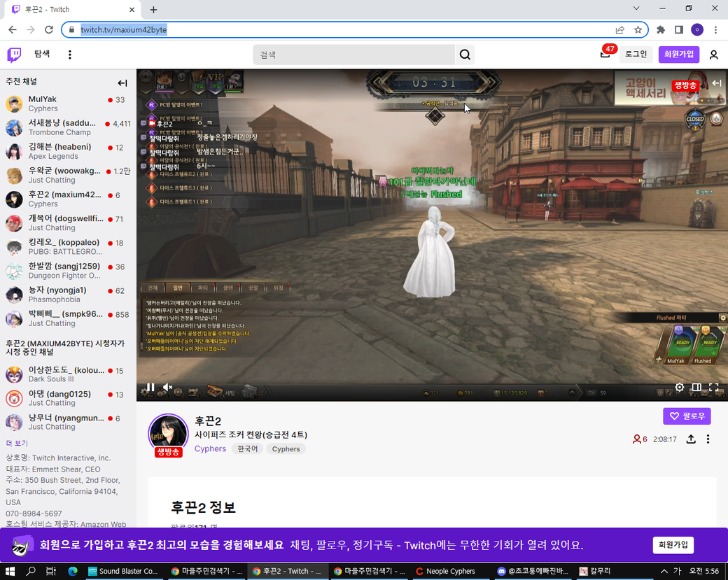Open channel more options three-dot menu
Viewport: 728px width, 580px height.
[x=708, y=439]
